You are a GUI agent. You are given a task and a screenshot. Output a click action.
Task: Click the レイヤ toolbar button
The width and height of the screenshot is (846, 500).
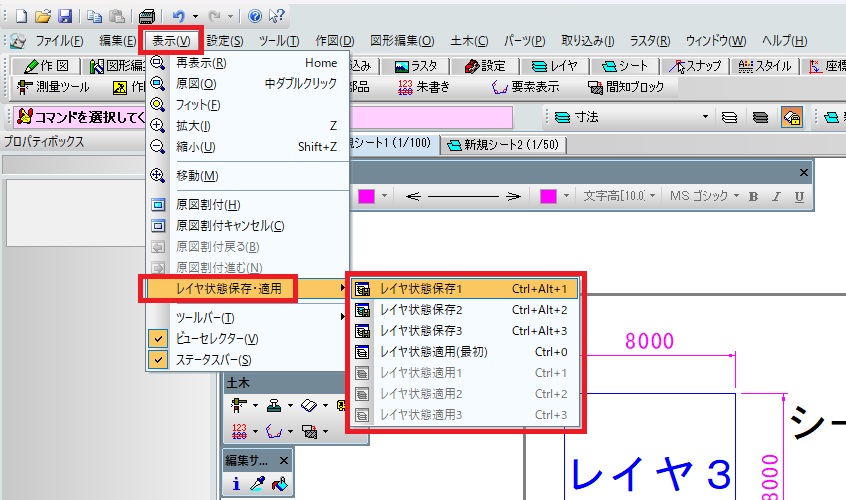(554, 66)
